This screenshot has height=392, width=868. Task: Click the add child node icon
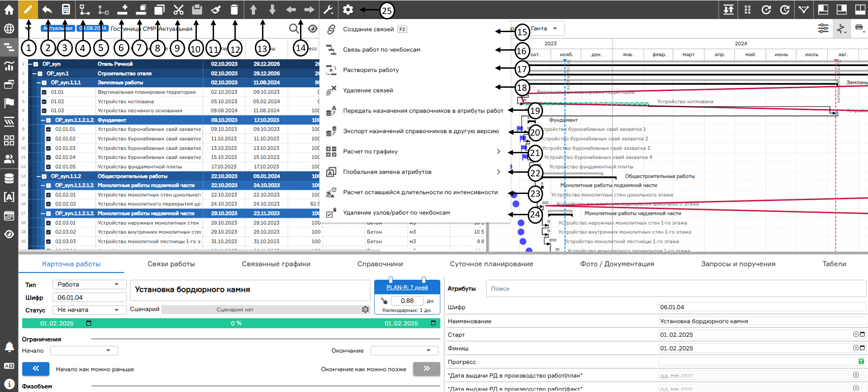[84, 9]
